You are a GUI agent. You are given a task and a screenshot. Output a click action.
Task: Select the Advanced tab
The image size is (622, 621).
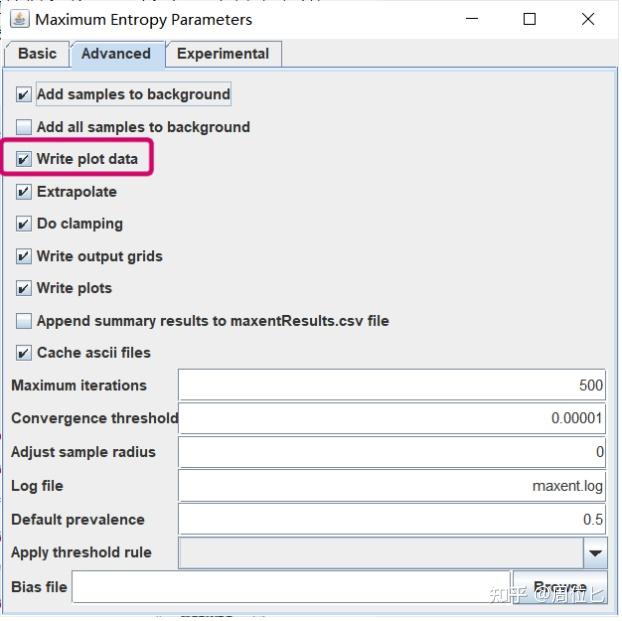(x=117, y=54)
